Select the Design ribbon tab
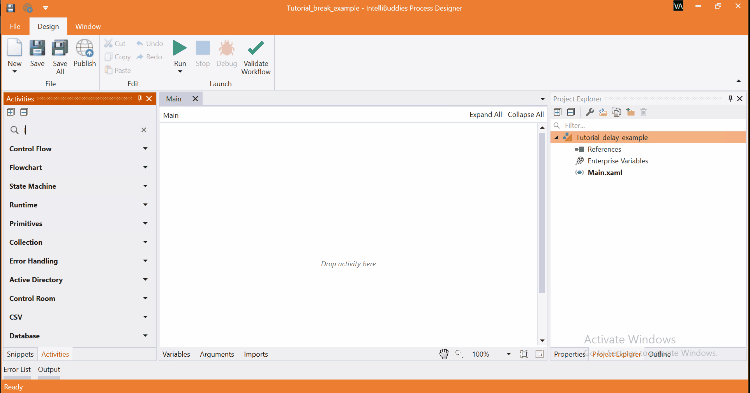Image resolution: width=750 pixels, height=393 pixels. pos(48,26)
